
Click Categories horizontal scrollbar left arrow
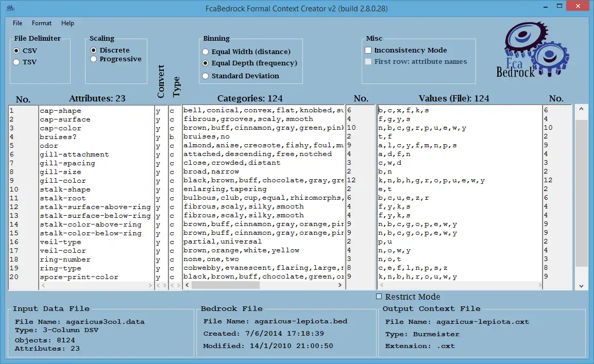click(x=187, y=285)
